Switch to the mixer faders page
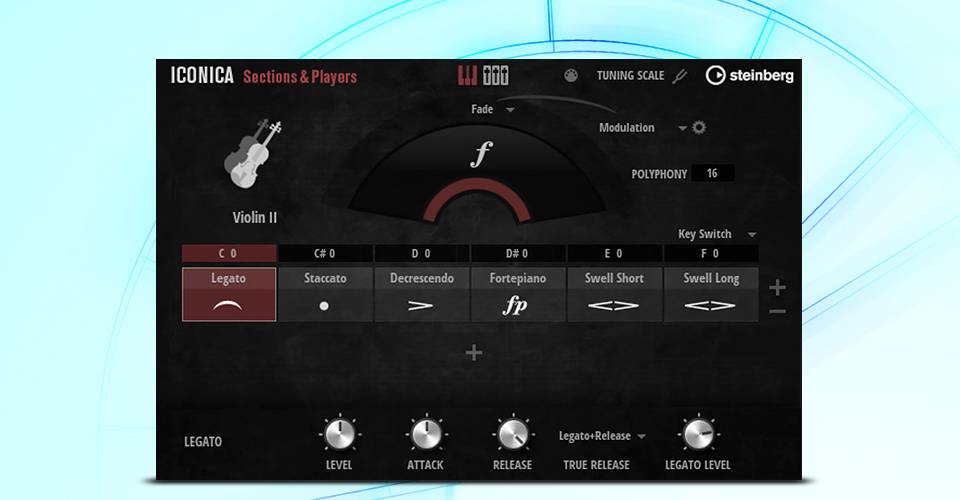960x500 pixels. point(495,76)
